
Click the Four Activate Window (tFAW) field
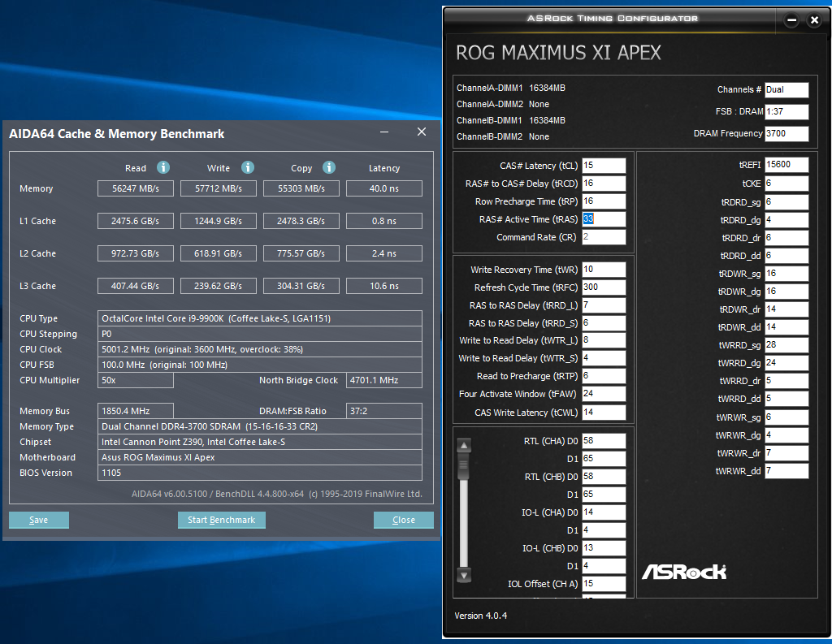click(x=604, y=394)
